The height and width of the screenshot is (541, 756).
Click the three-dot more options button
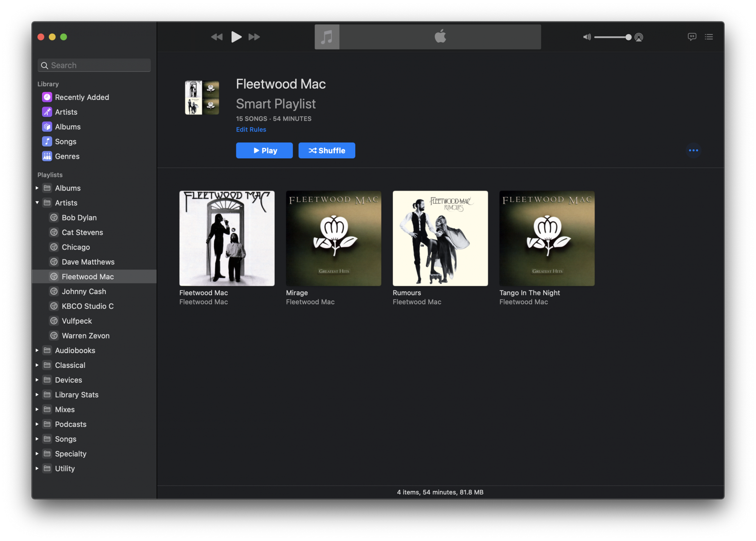click(693, 150)
